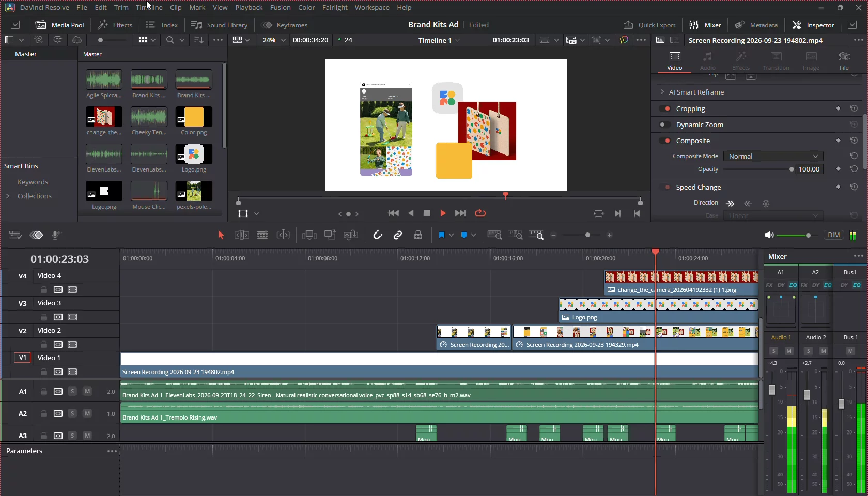
Task: Click the Quick Export button
Action: [x=649, y=25]
